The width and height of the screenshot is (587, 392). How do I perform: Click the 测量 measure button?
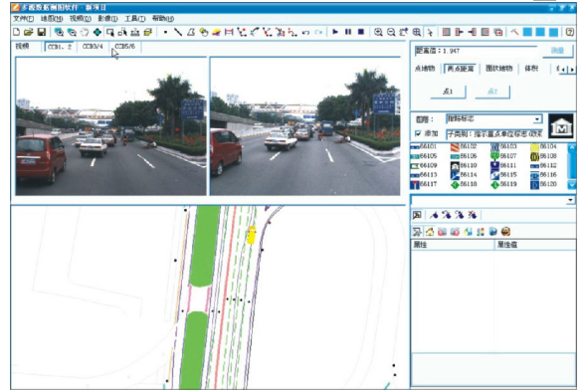tap(557, 51)
